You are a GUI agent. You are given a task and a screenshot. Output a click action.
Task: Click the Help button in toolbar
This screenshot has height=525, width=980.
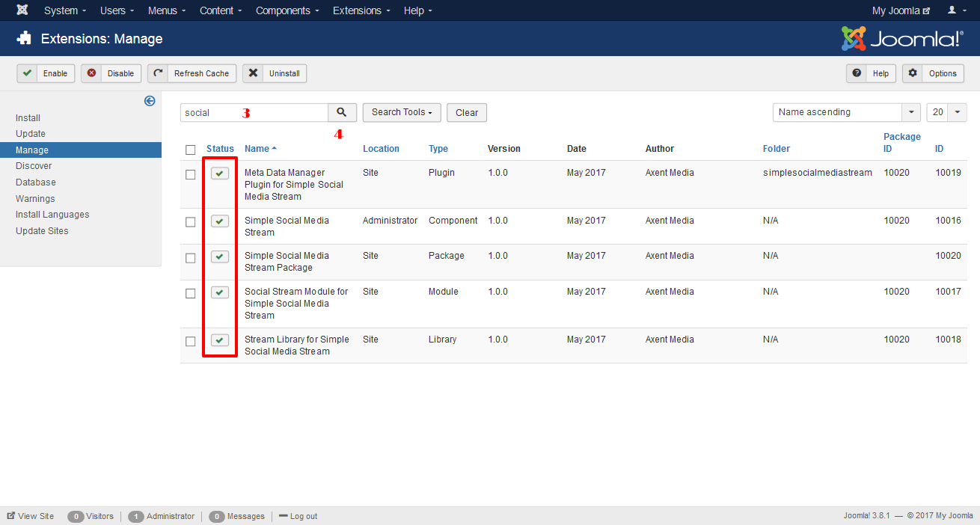point(871,73)
